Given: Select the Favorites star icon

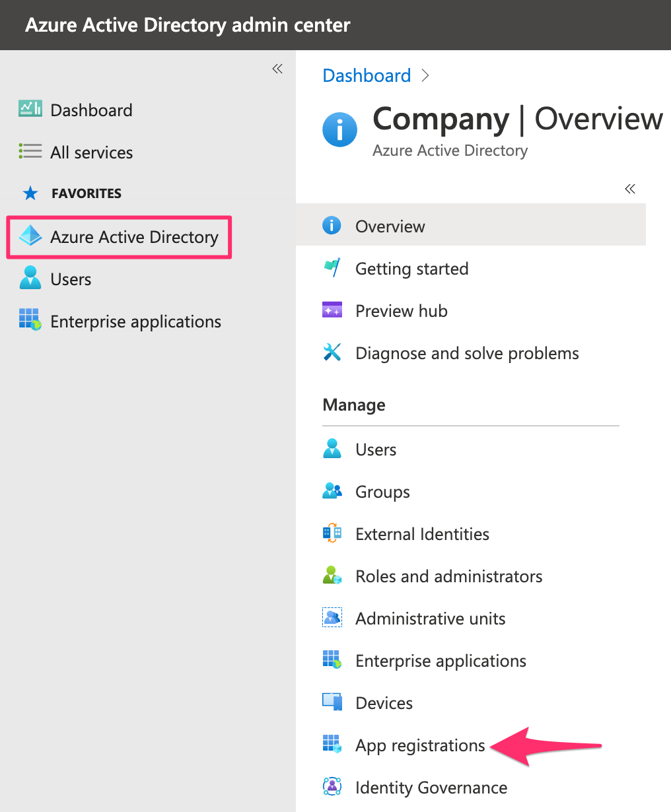Looking at the screenshot, I should tap(30, 193).
